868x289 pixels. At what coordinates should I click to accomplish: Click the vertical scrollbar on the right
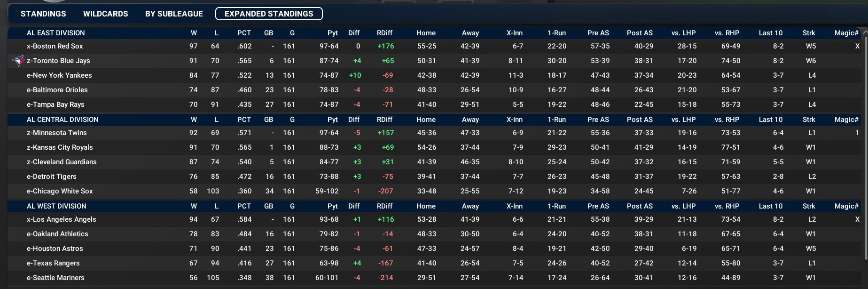coord(865,141)
